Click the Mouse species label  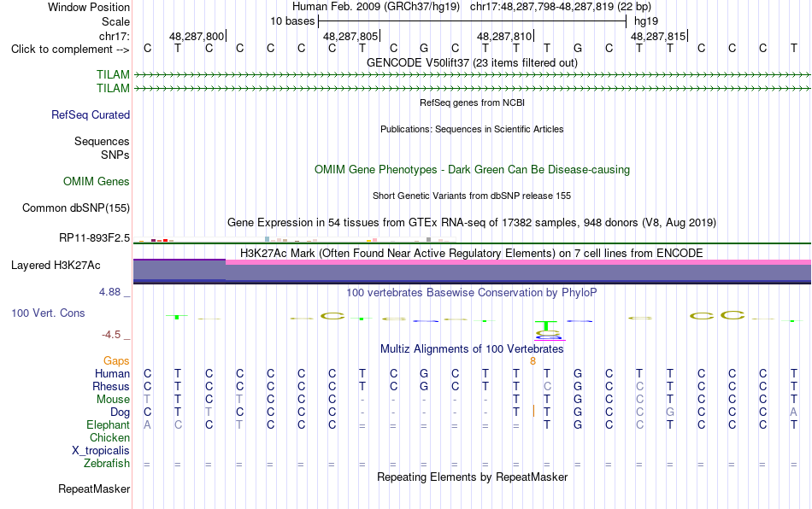coord(113,400)
